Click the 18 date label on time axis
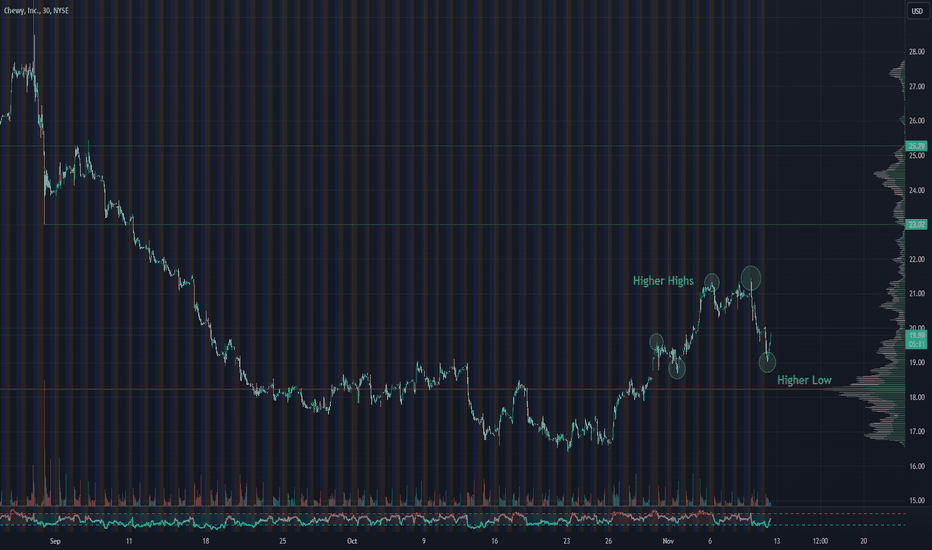 coord(206,541)
